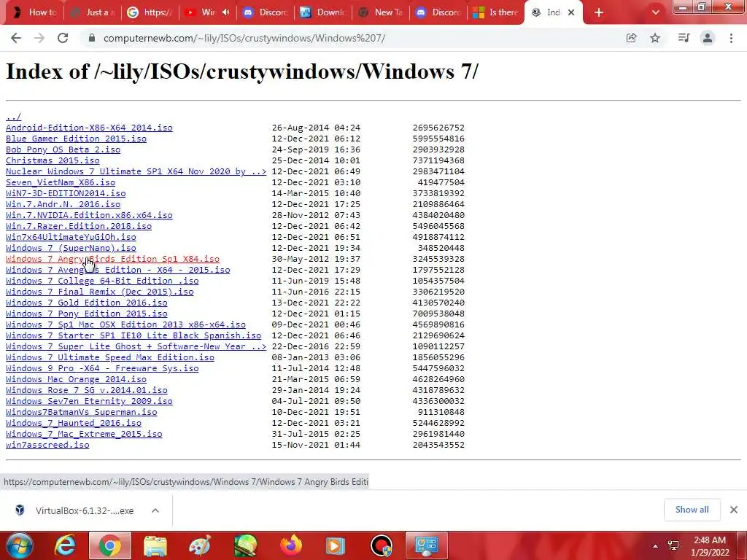Open Windows 7 Sp1 Mac OSX Edition link

[125, 324]
